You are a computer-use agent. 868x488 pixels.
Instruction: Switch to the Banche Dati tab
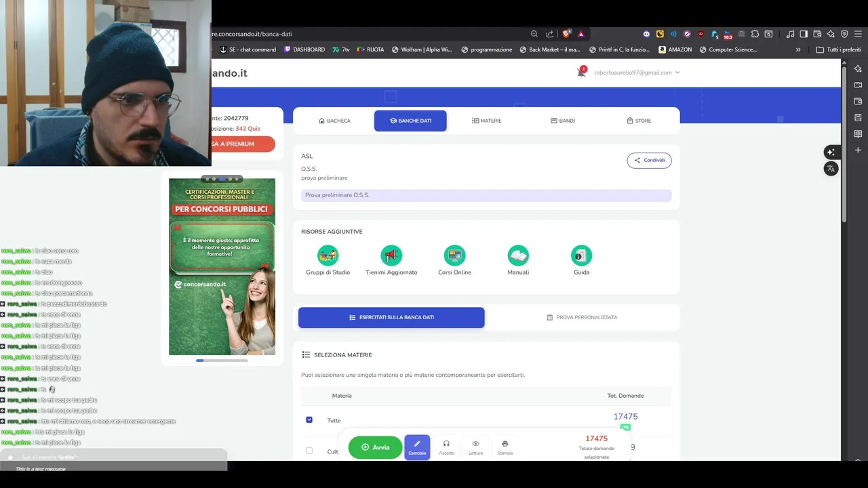pyautogui.click(x=410, y=121)
